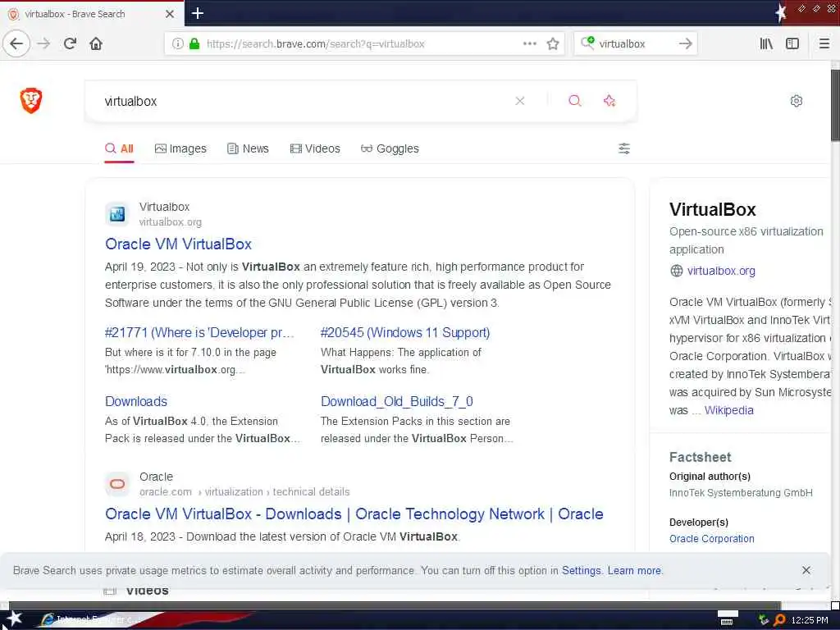Viewport: 840px width, 630px height.
Task: Dismiss the usage metrics notice
Action: coord(806,570)
